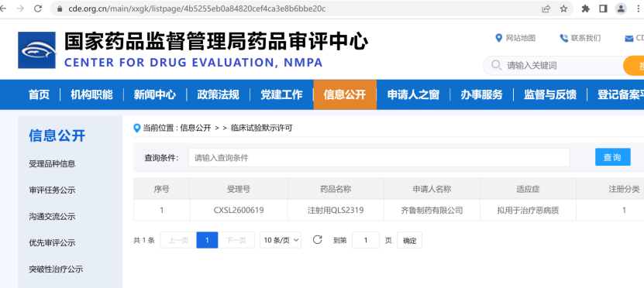Share this page using the share icon
This screenshot has width=644, height=288.
point(546,9)
